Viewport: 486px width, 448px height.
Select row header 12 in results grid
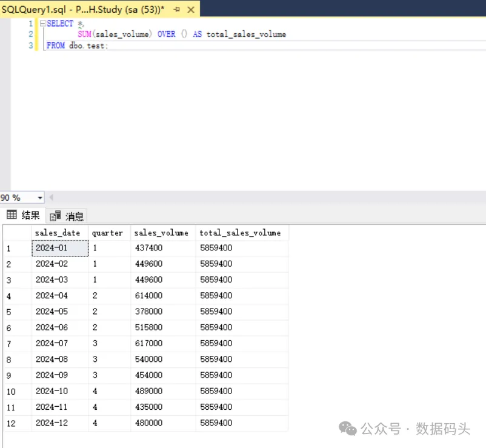pyautogui.click(x=18, y=423)
